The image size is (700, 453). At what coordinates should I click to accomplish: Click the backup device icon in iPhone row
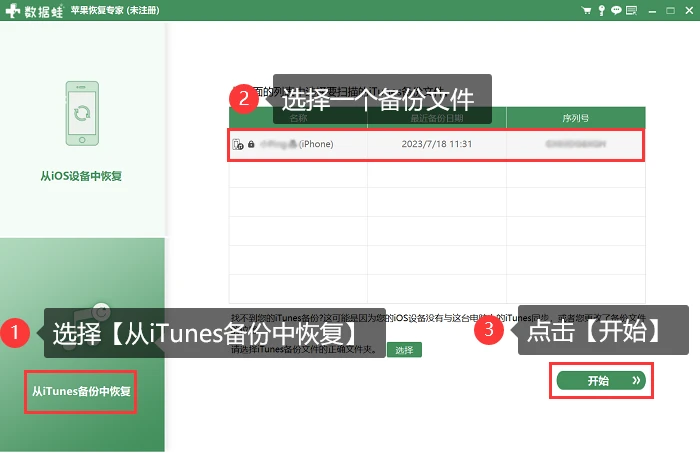tap(238, 144)
